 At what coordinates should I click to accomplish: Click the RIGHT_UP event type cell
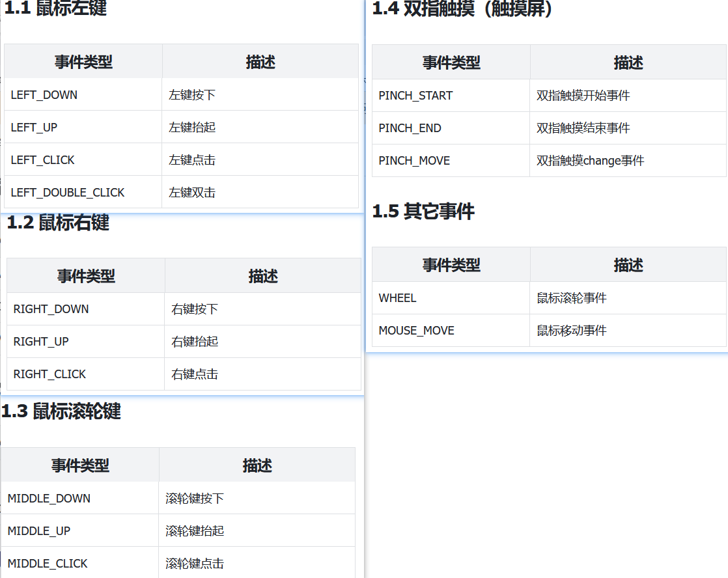click(41, 342)
